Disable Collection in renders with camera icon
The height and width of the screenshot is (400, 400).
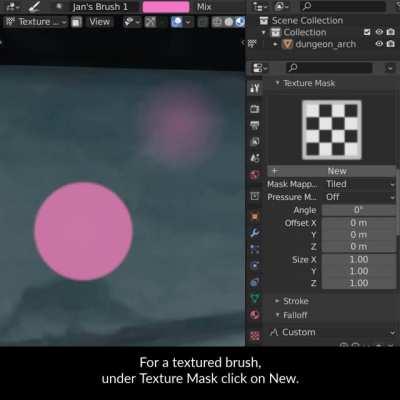pos(391,32)
